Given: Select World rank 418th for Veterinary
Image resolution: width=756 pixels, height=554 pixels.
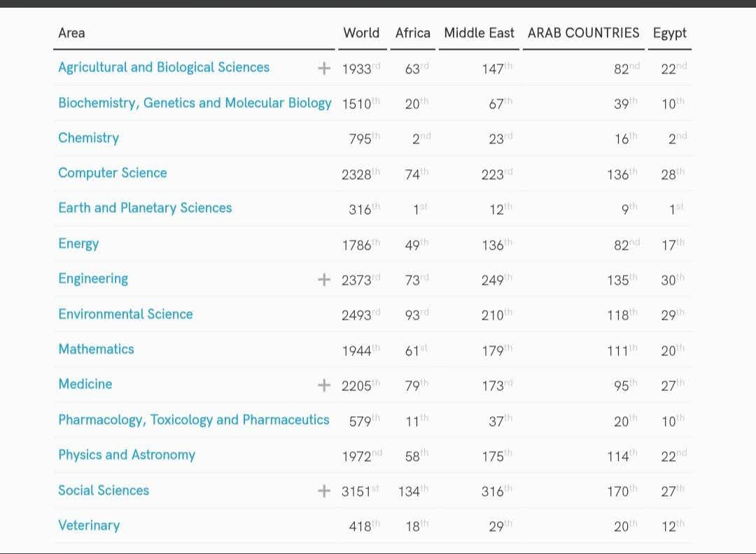Looking at the screenshot, I should [x=365, y=526].
